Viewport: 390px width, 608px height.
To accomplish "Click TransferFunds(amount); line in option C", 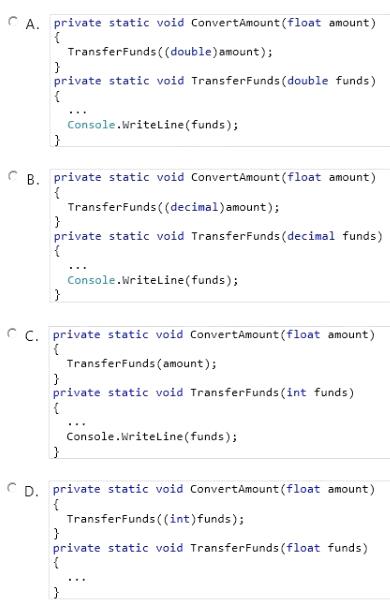I will pyautogui.click(x=142, y=364).
